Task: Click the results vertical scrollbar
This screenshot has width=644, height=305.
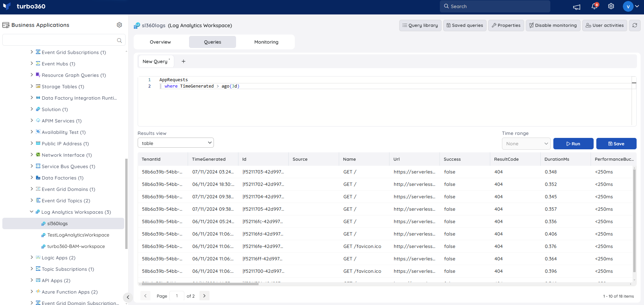Action: pyautogui.click(x=634, y=220)
